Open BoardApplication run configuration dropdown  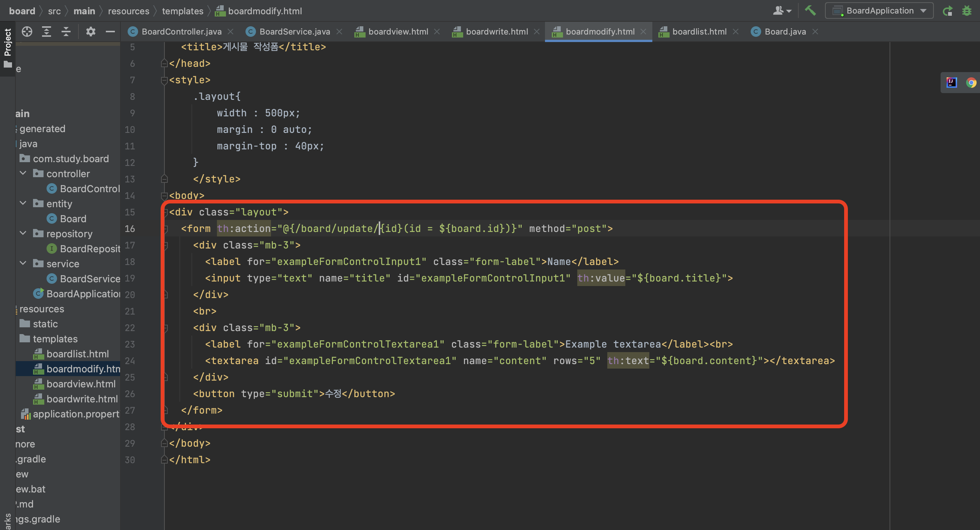point(879,11)
